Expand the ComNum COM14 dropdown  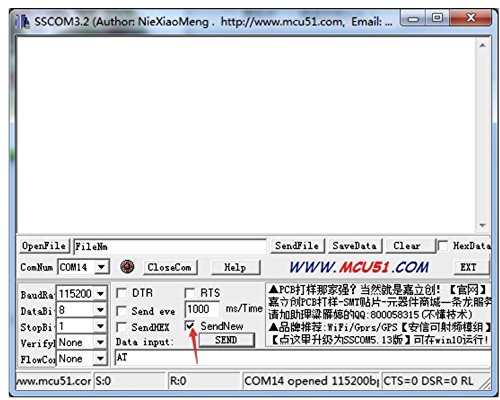(101, 267)
